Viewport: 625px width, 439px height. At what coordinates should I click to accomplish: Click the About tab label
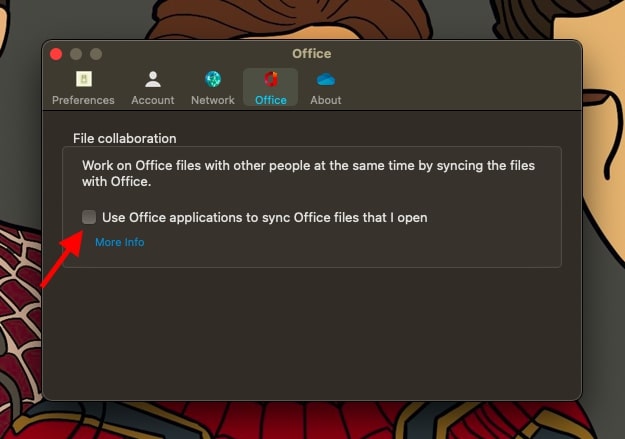click(x=325, y=100)
